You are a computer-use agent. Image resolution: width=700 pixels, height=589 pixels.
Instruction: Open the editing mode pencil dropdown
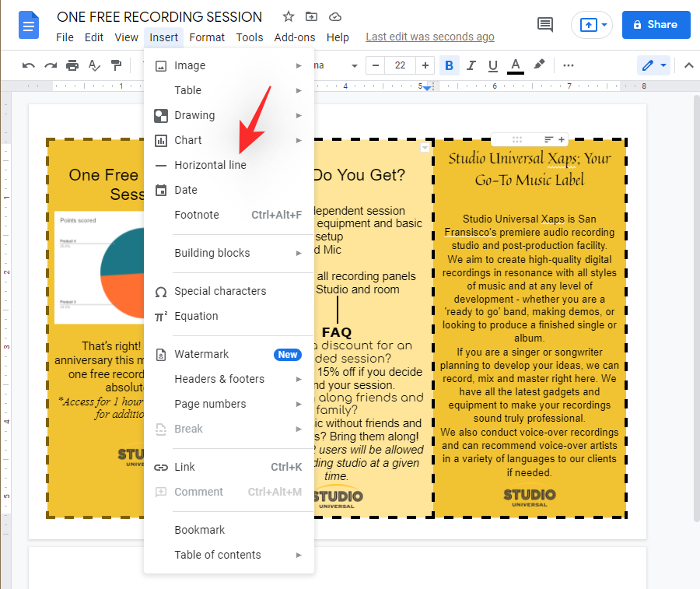pyautogui.click(x=653, y=65)
